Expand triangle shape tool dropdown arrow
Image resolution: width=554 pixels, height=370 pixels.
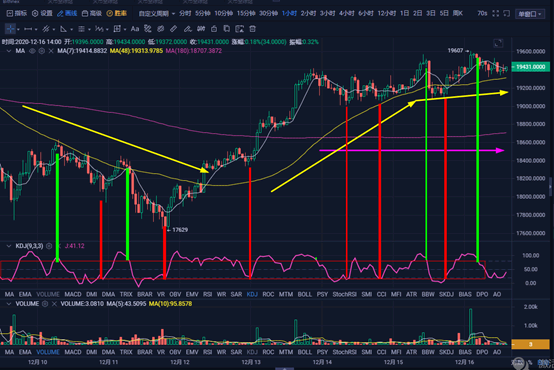(x=71, y=29)
